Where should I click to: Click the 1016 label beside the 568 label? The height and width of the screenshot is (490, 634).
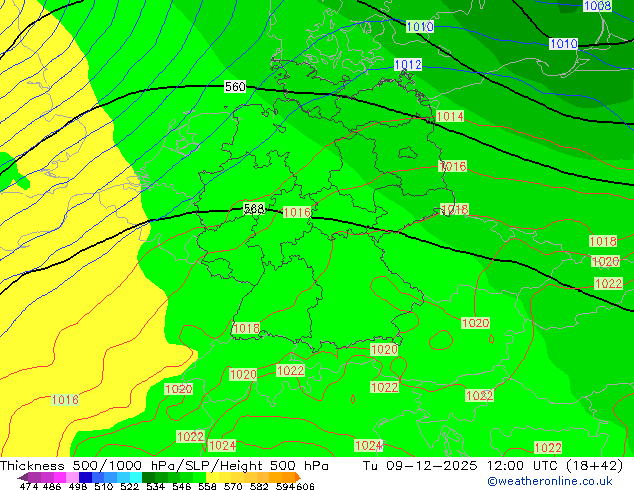point(297,212)
